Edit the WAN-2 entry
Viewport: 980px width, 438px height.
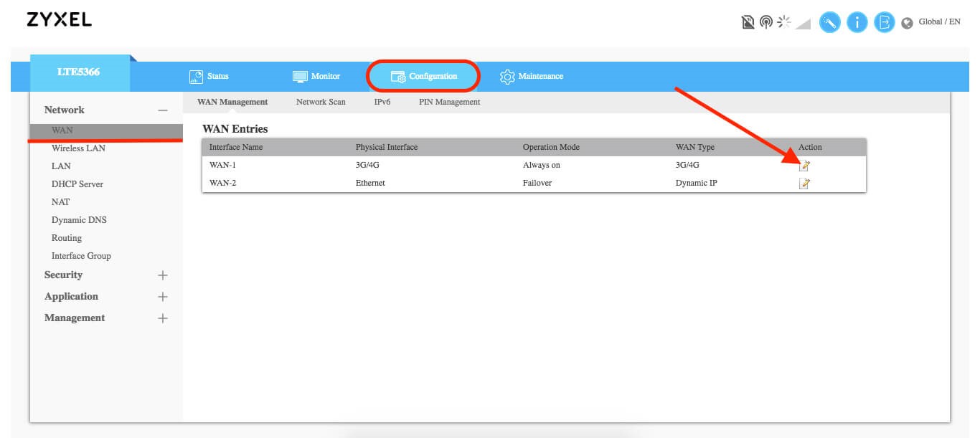pos(804,184)
